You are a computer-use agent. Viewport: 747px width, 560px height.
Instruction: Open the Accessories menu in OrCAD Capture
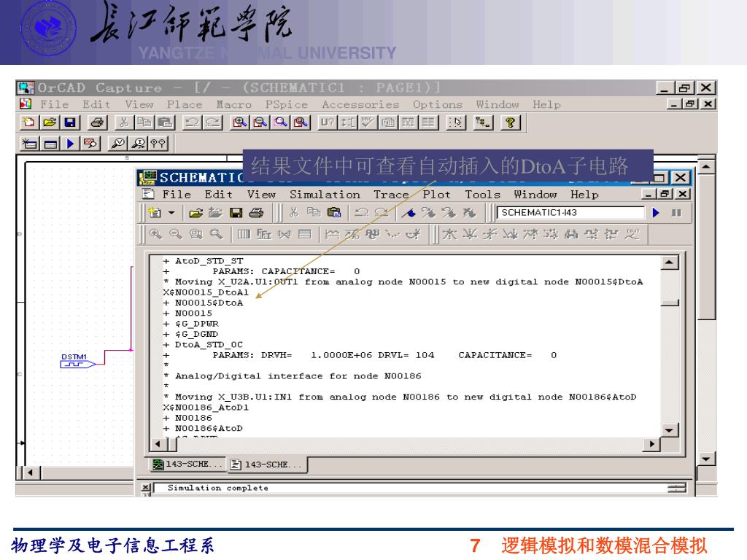pos(360,104)
